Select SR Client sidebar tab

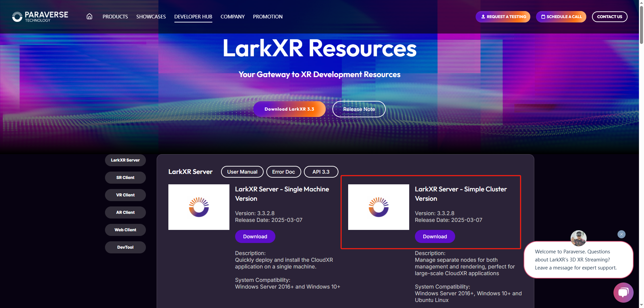(x=125, y=178)
